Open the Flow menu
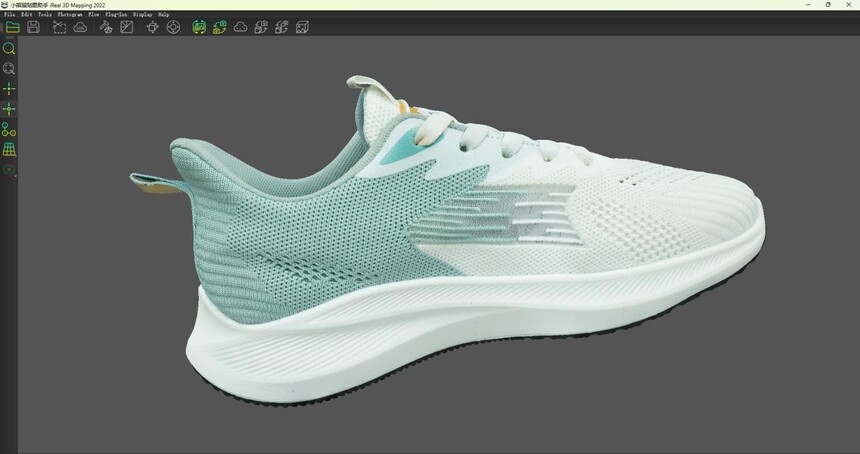Viewport: 860px width, 454px height. pos(94,14)
